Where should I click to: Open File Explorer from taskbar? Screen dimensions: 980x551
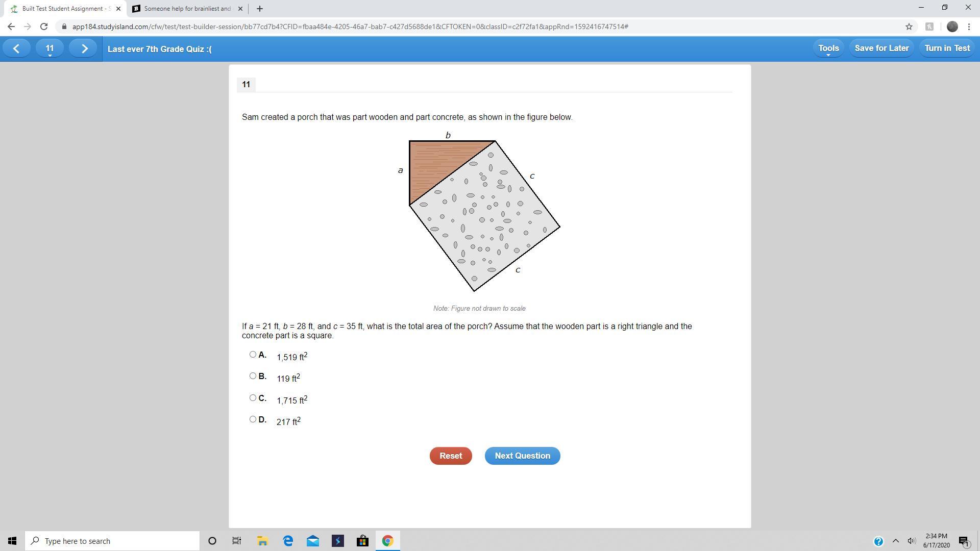pos(262,541)
